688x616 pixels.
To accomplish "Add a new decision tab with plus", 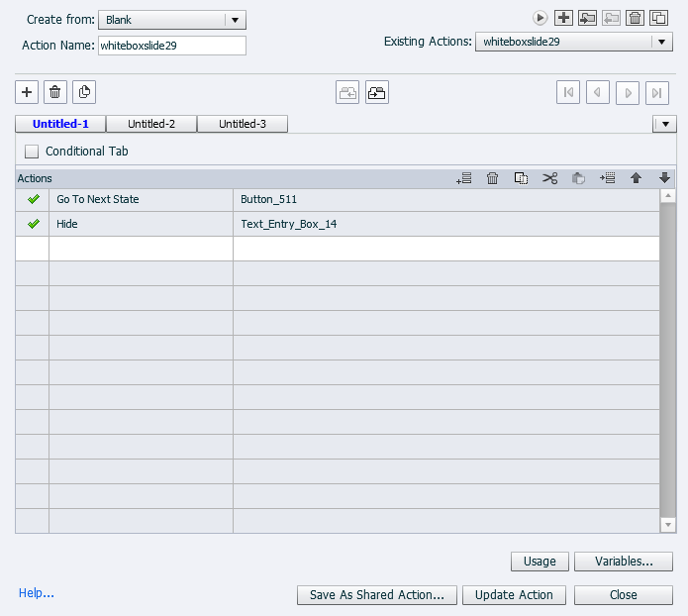I will tap(27, 92).
